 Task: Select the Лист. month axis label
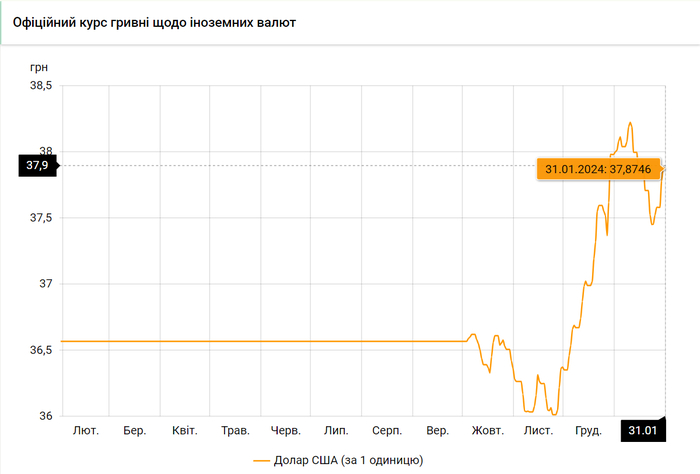coord(538,431)
